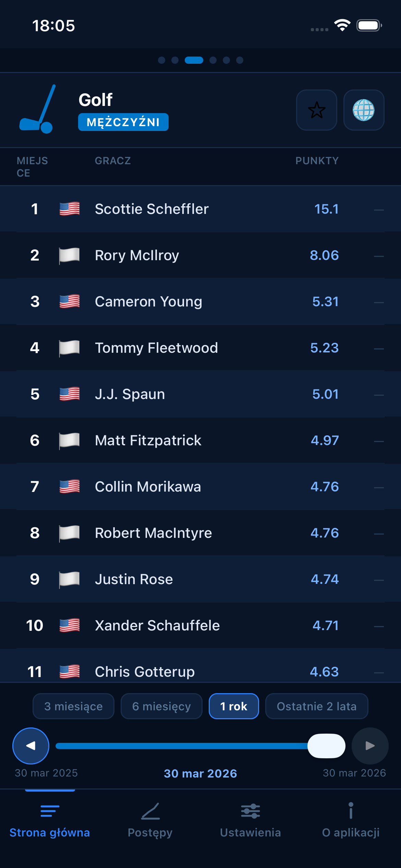Open region selection via the globe icon
The width and height of the screenshot is (401, 868).
[x=364, y=110]
